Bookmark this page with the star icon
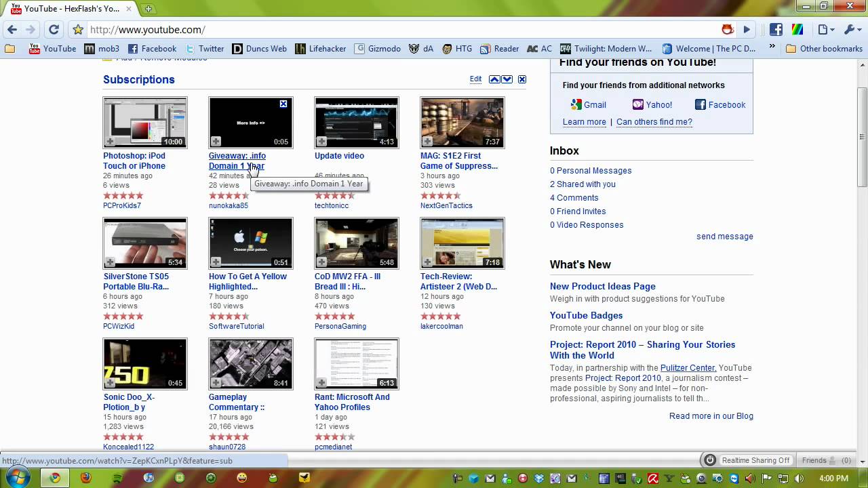This screenshot has height=488, width=868. click(78, 30)
